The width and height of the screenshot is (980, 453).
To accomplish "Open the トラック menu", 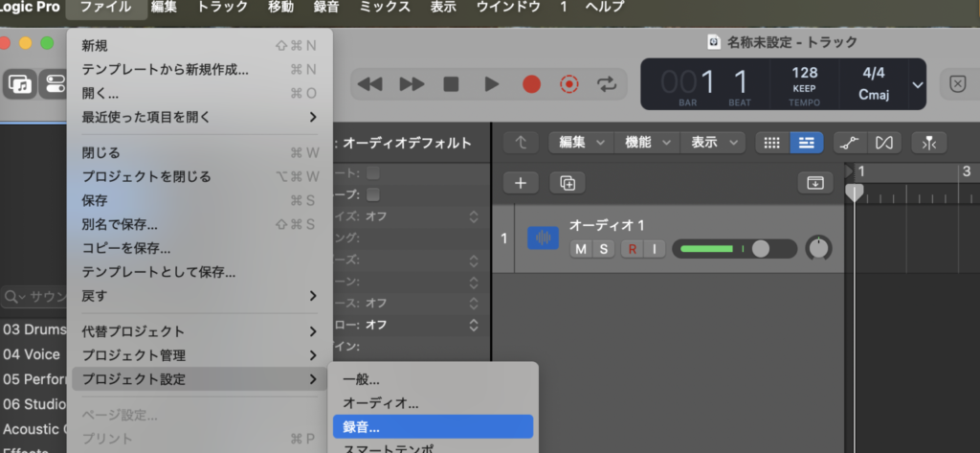I will (x=222, y=8).
